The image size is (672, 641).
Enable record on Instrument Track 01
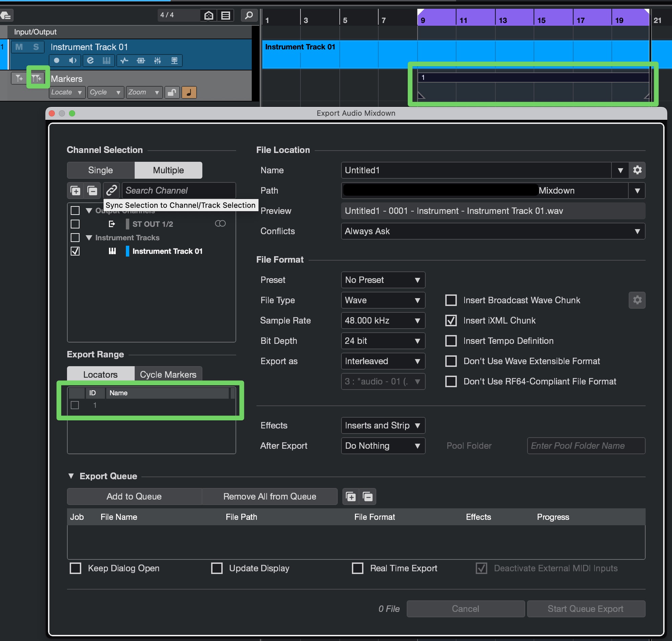57,61
